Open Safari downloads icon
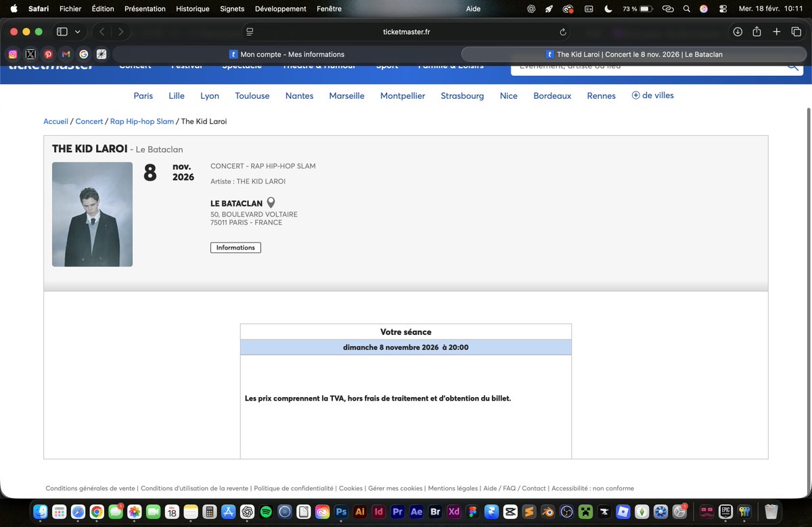 (x=738, y=32)
